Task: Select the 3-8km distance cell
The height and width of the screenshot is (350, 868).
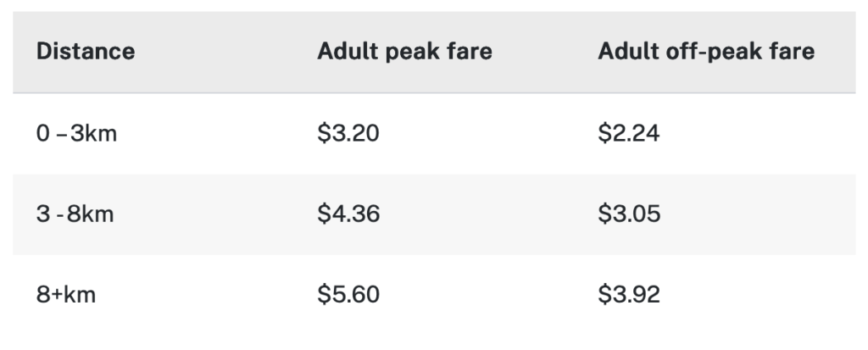Action: coord(75,214)
